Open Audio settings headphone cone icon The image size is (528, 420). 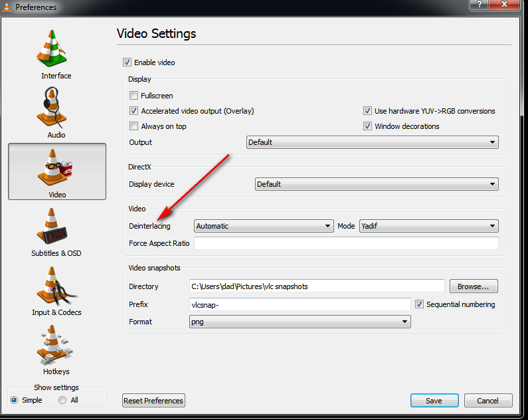point(52,108)
